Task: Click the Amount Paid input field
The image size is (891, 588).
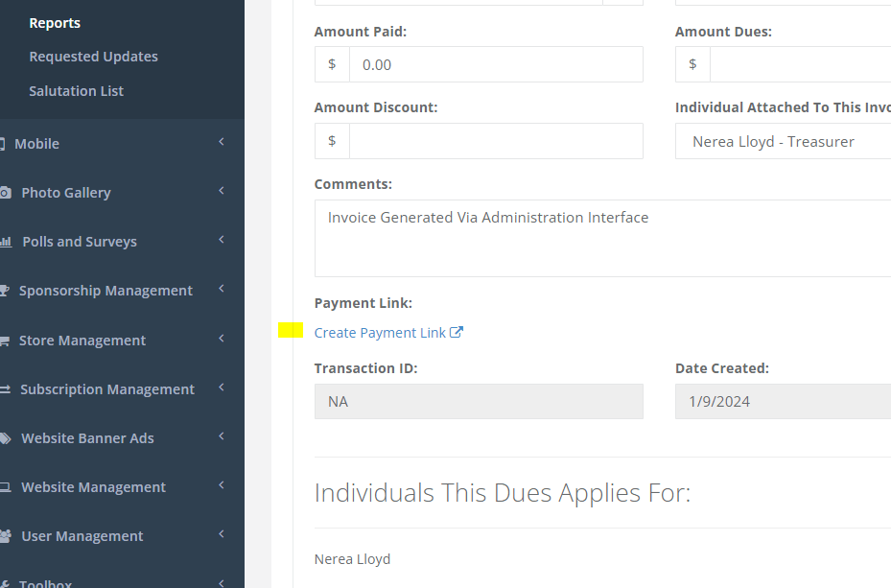Action: (495, 65)
